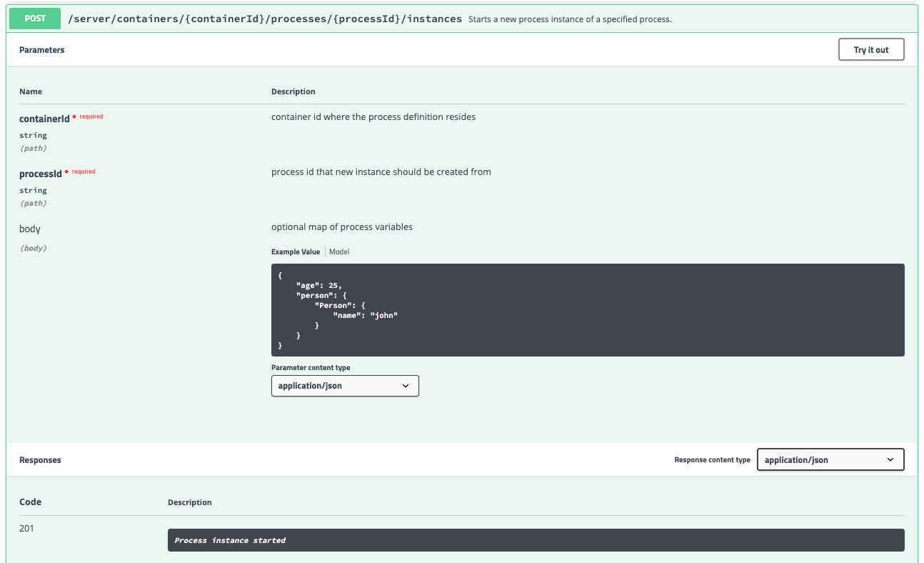Click the Responses section heading
Viewport: 924px width, 563px height.
click(40, 460)
